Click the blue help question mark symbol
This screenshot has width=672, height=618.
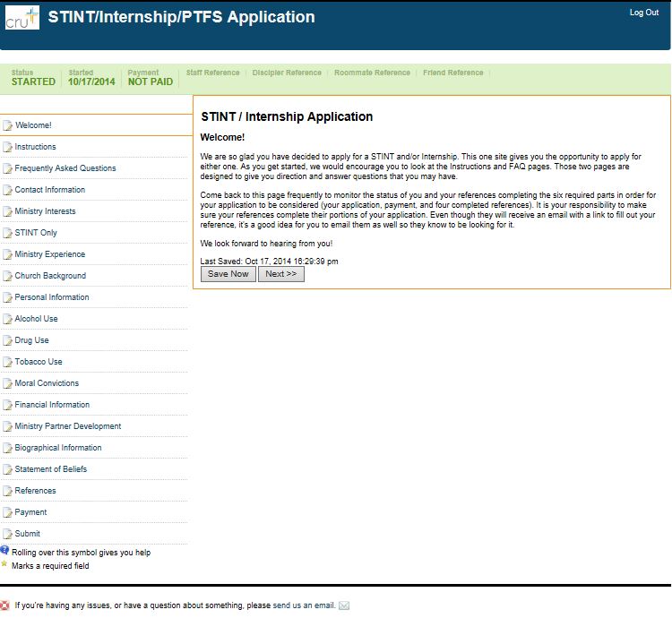[x=4, y=550]
